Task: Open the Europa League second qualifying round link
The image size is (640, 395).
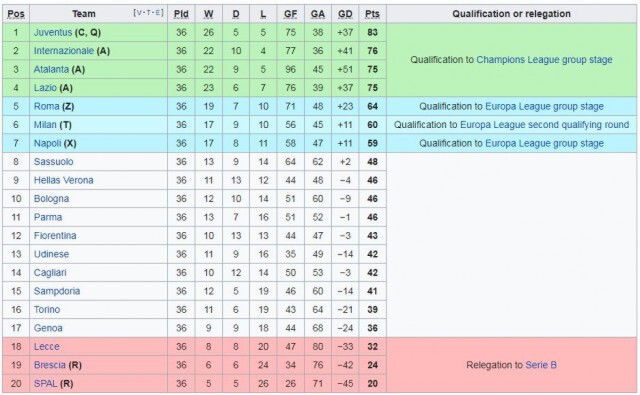Action: click(x=544, y=124)
